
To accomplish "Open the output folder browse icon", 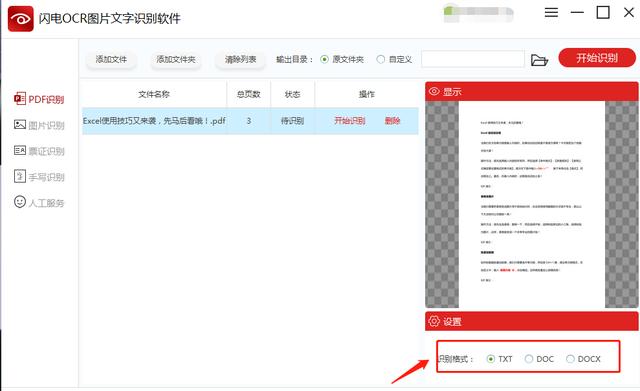I will coord(539,60).
